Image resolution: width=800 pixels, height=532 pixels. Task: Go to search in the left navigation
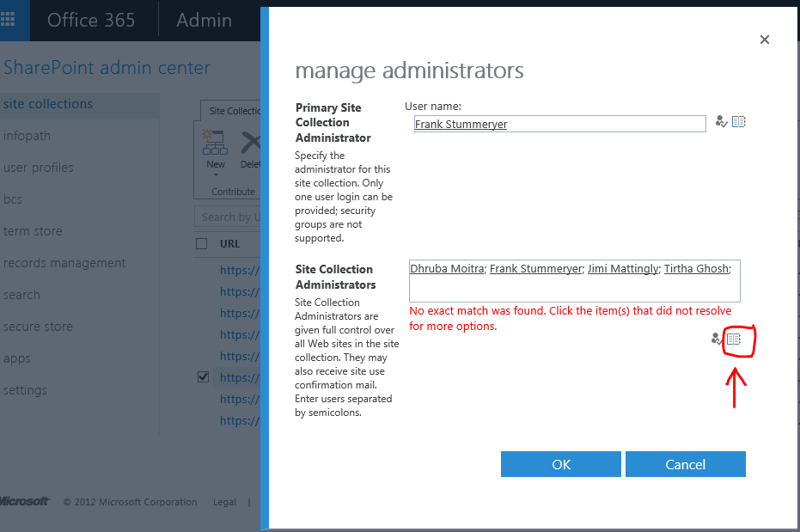pos(21,295)
